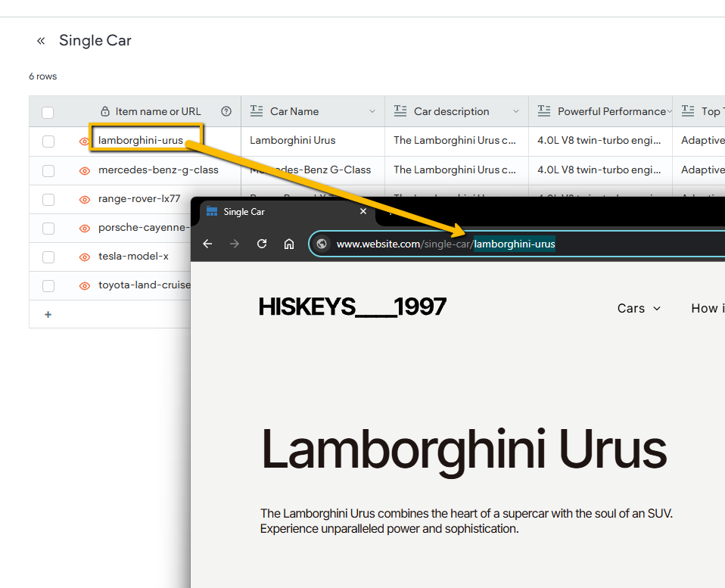Expand the Cars menu on website
Image resolution: width=725 pixels, height=588 pixels.
pyautogui.click(x=639, y=308)
